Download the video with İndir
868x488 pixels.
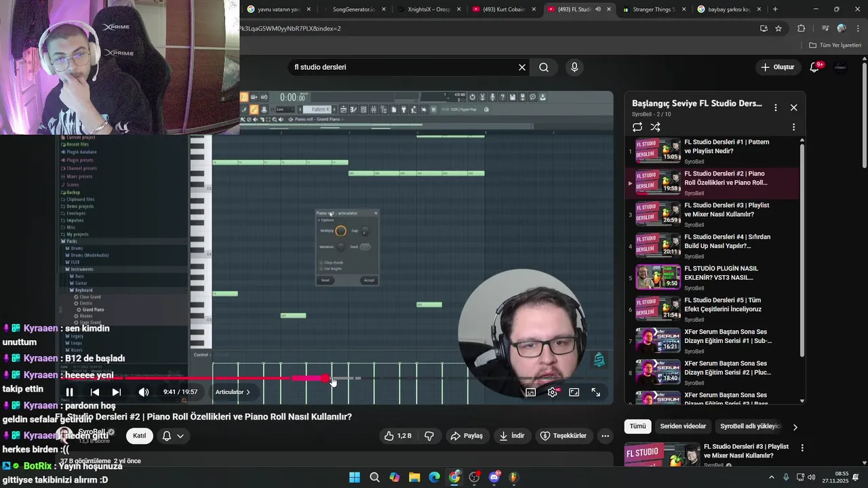tap(512, 436)
